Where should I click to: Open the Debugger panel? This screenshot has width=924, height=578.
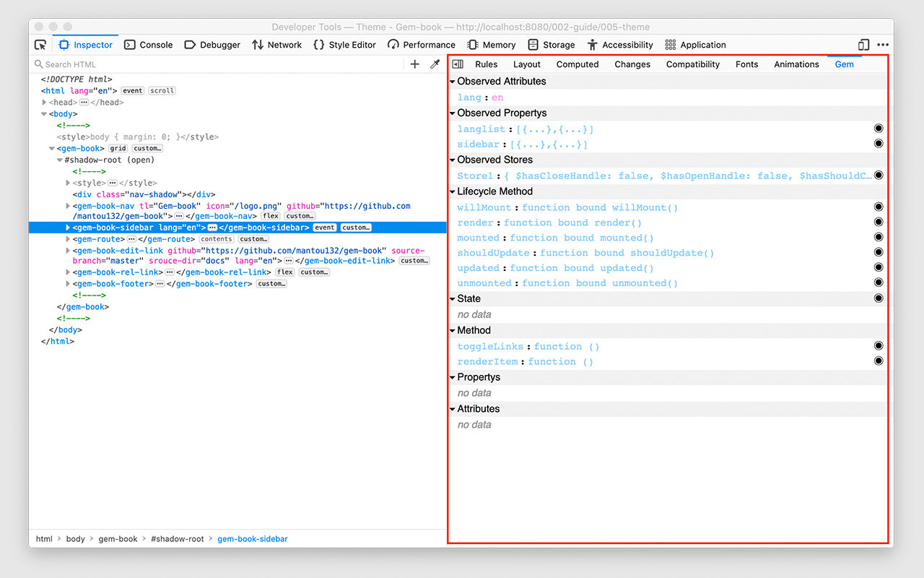pyautogui.click(x=212, y=45)
